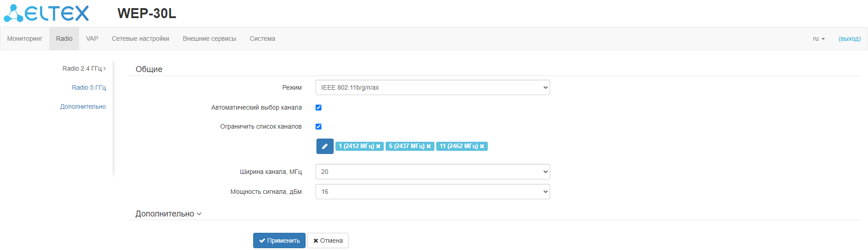Open the Режим mode dropdown
The height and width of the screenshot is (250, 868).
[432, 87]
